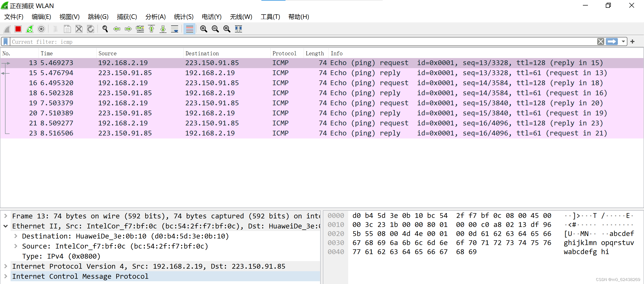Expand the Internet Protocol Version 4 node
The height and width of the screenshot is (284, 644).
(6, 266)
